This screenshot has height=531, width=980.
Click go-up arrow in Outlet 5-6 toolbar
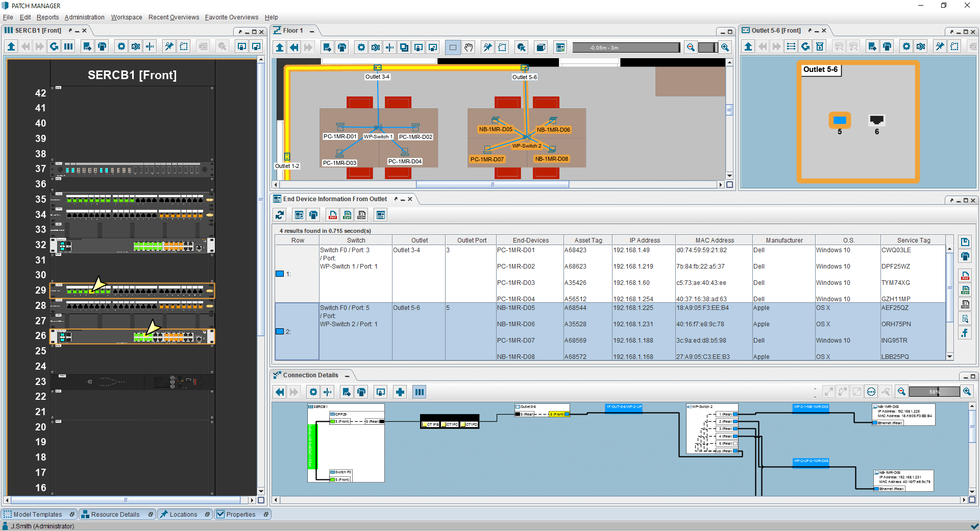click(748, 46)
